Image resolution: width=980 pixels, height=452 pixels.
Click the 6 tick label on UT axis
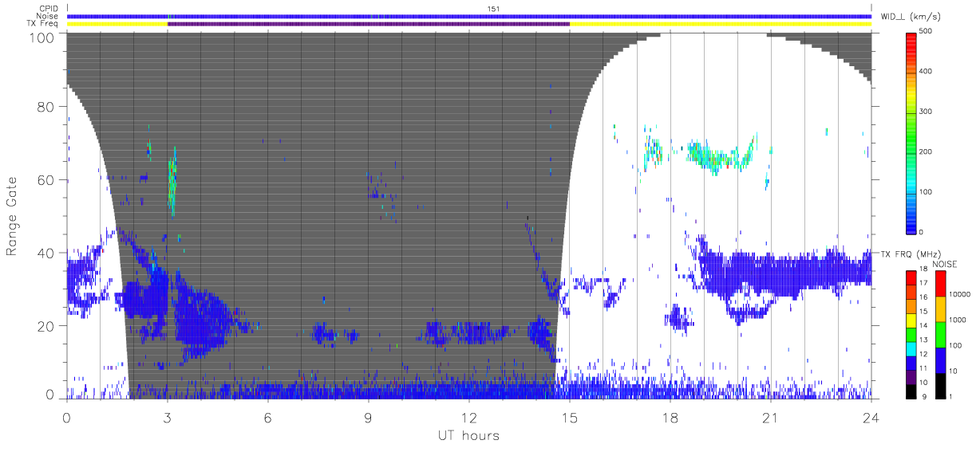(268, 418)
